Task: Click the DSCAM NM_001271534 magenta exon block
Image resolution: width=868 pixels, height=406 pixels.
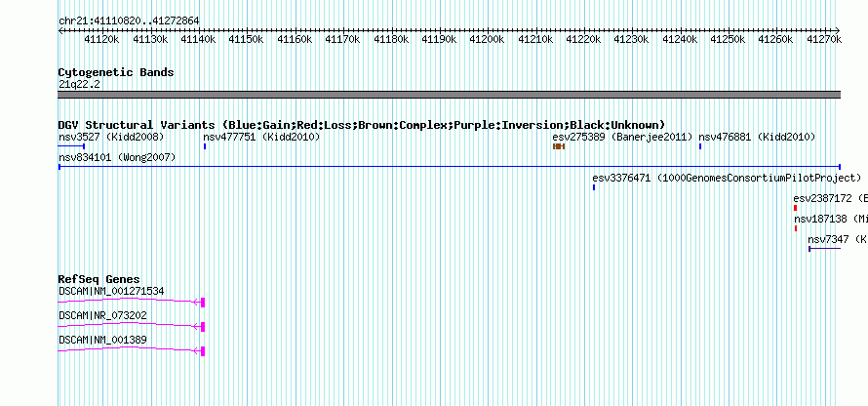Action: (203, 302)
